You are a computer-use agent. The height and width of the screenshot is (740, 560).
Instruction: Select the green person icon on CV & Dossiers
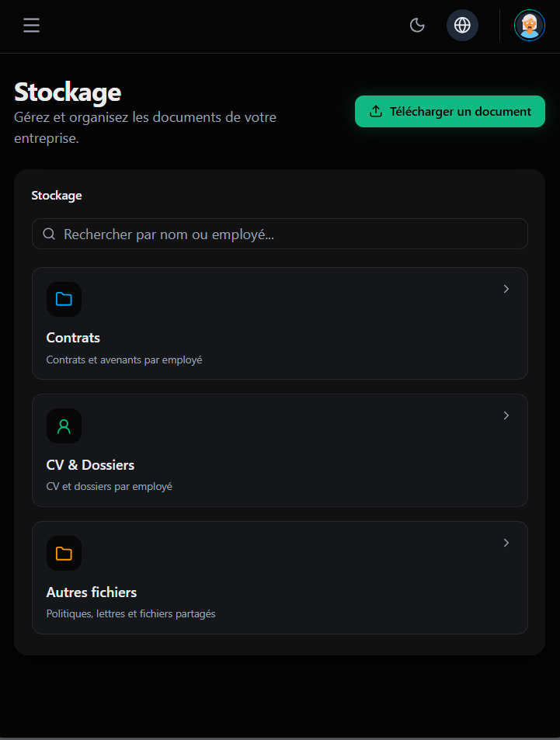pos(64,426)
